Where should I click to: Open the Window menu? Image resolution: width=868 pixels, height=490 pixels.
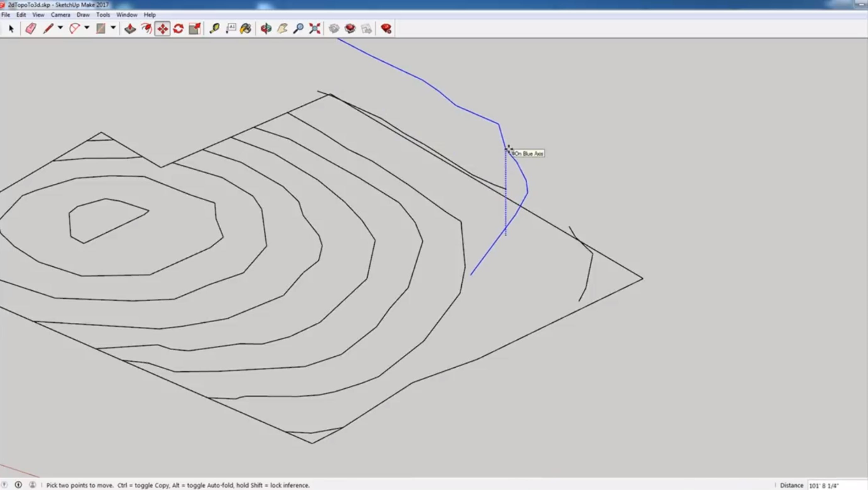(x=127, y=15)
